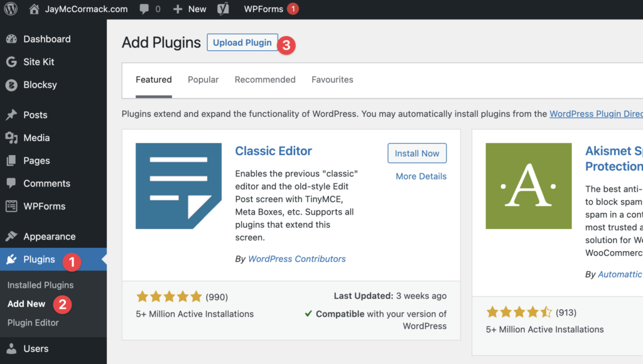This screenshot has width=643, height=364.
Task: Open Installed Plugins submenu
Action: tap(41, 285)
